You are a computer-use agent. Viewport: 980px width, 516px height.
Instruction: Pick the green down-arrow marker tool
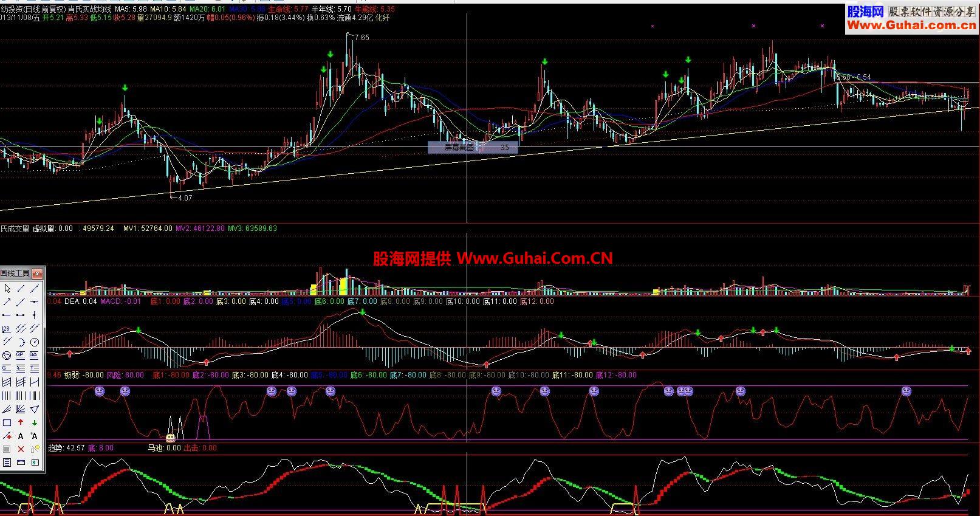coord(35,422)
